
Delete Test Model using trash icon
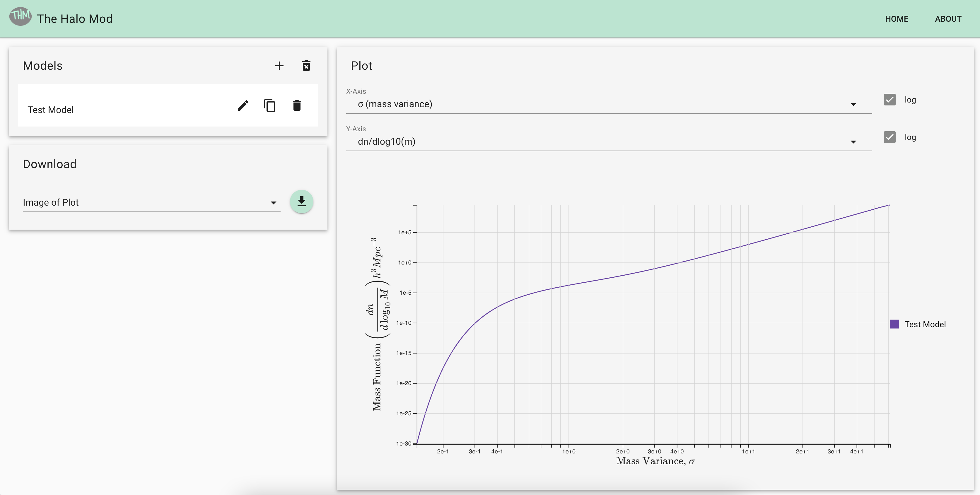click(297, 105)
